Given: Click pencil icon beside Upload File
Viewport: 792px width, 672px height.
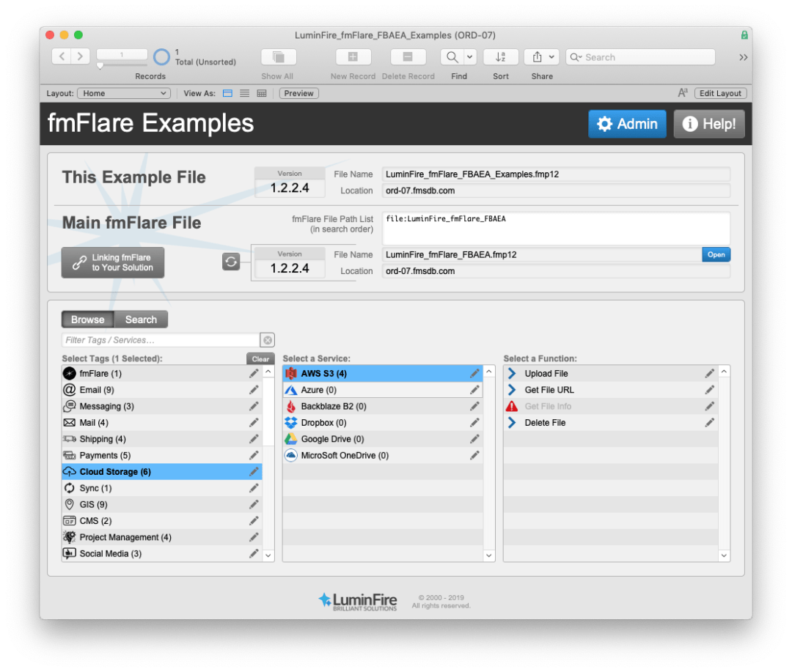Looking at the screenshot, I should pos(709,374).
